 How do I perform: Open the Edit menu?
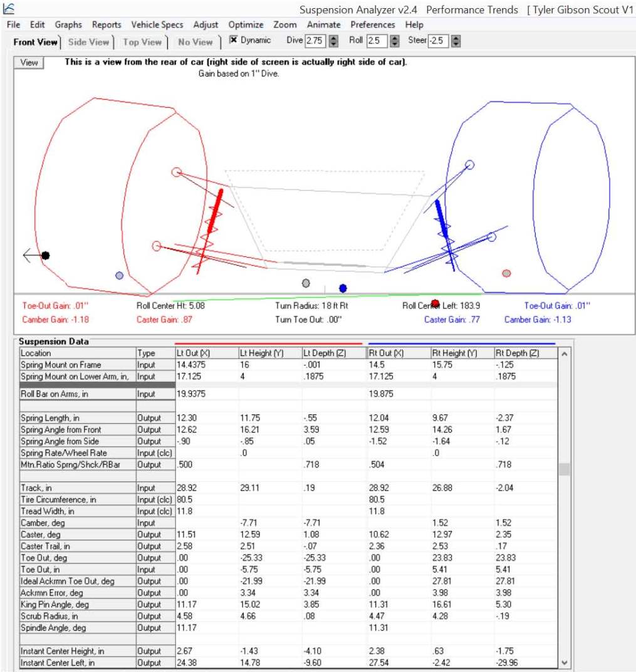tap(37, 24)
